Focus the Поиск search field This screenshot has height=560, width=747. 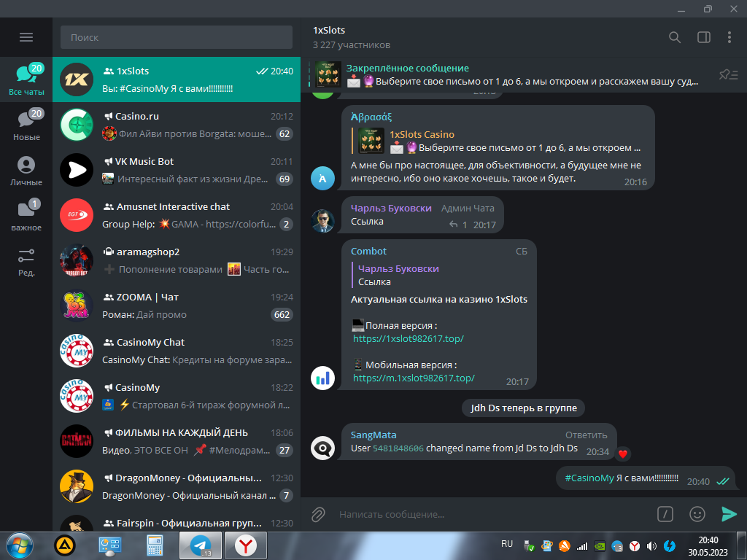(177, 37)
